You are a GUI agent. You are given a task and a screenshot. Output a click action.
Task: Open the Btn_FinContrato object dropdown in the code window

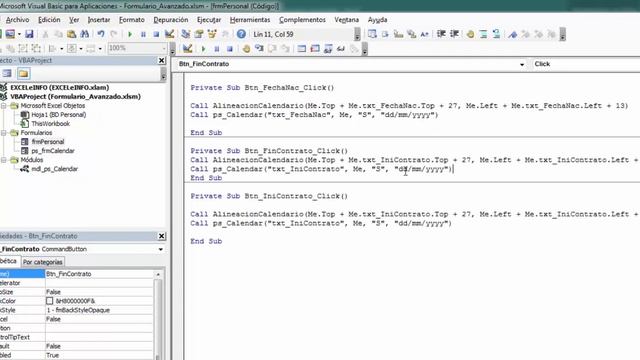(522, 64)
